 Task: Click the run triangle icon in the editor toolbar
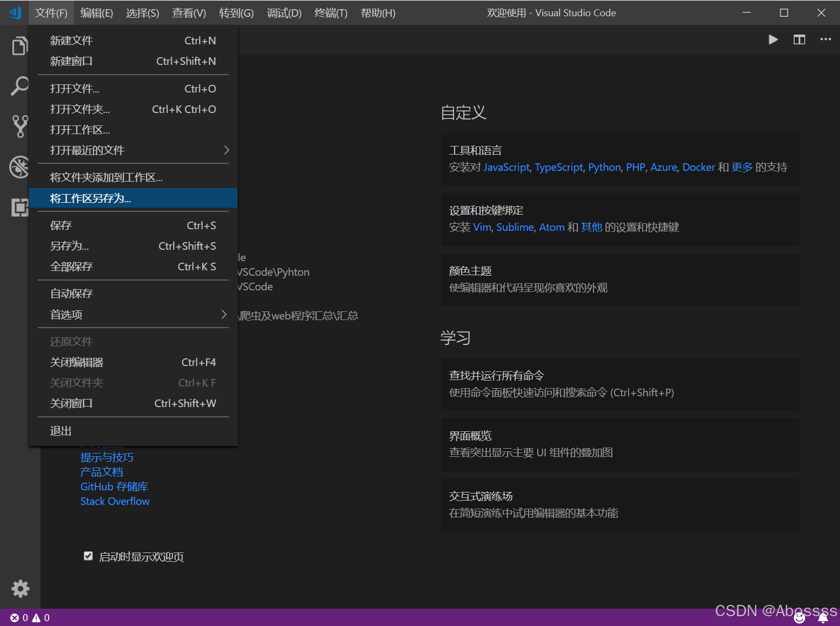pos(774,39)
